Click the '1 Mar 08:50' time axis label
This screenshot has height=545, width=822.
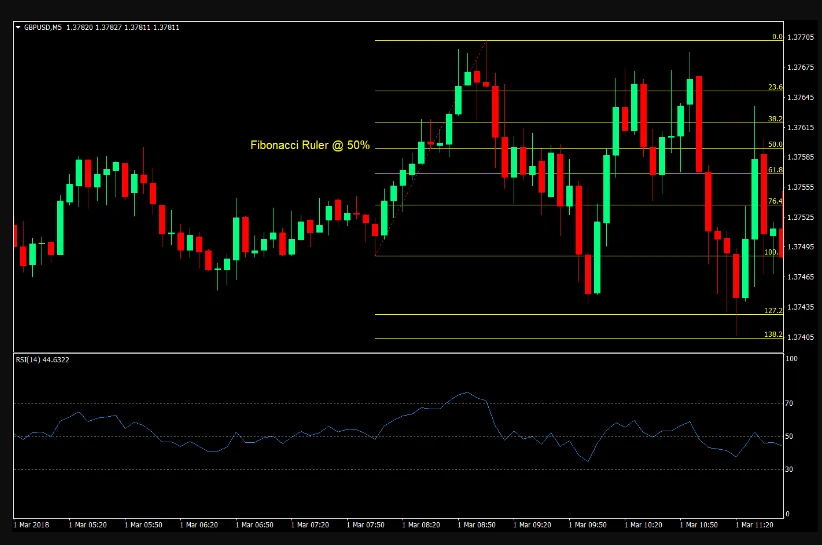[475, 523]
